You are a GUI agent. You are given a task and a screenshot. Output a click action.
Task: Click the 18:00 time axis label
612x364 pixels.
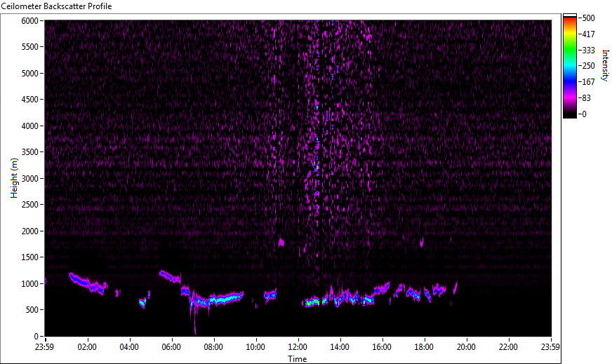point(425,347)
